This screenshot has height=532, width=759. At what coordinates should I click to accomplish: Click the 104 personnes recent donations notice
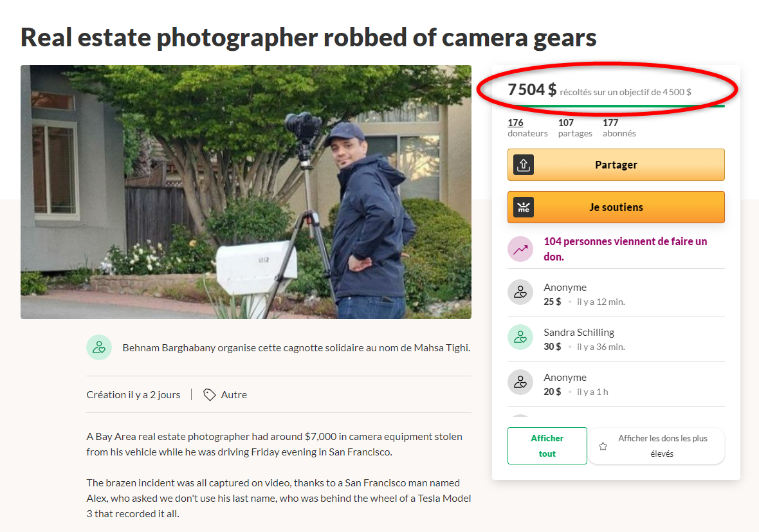click(x=625, y=248)
